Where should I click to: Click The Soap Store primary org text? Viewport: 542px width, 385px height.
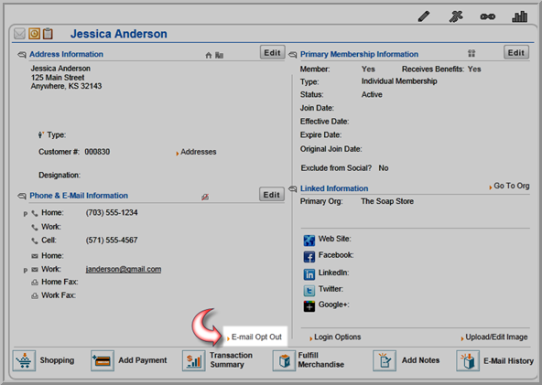pos(387,201)
